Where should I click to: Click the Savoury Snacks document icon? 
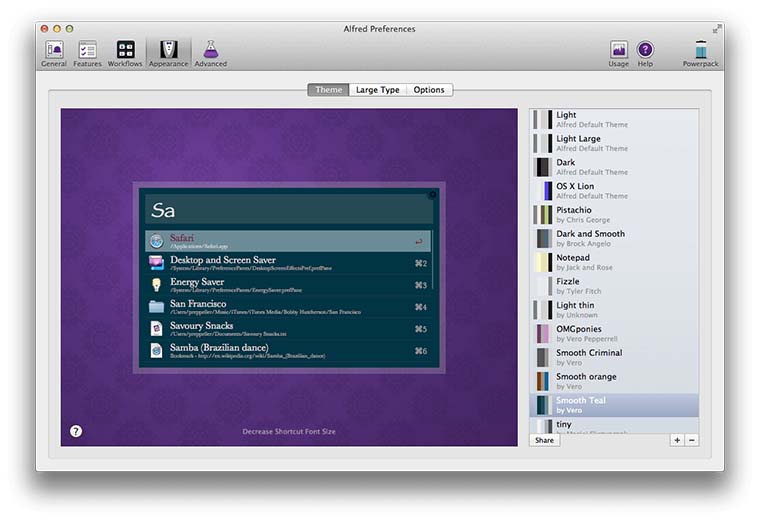[x=156, y=328]
